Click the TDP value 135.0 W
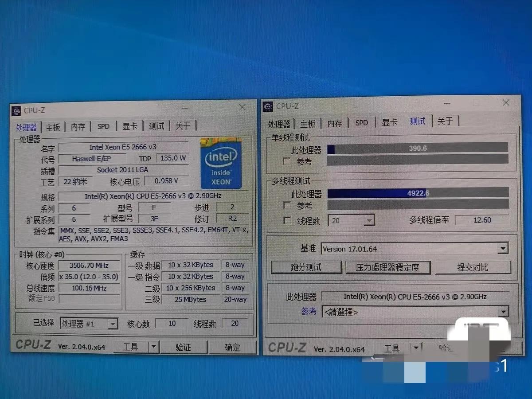The width and height of the screenshot is (532, 399). [x=173, y=158]
